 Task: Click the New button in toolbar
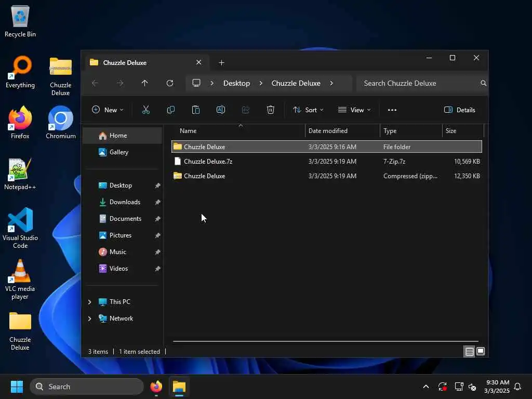tap(108, 110)
